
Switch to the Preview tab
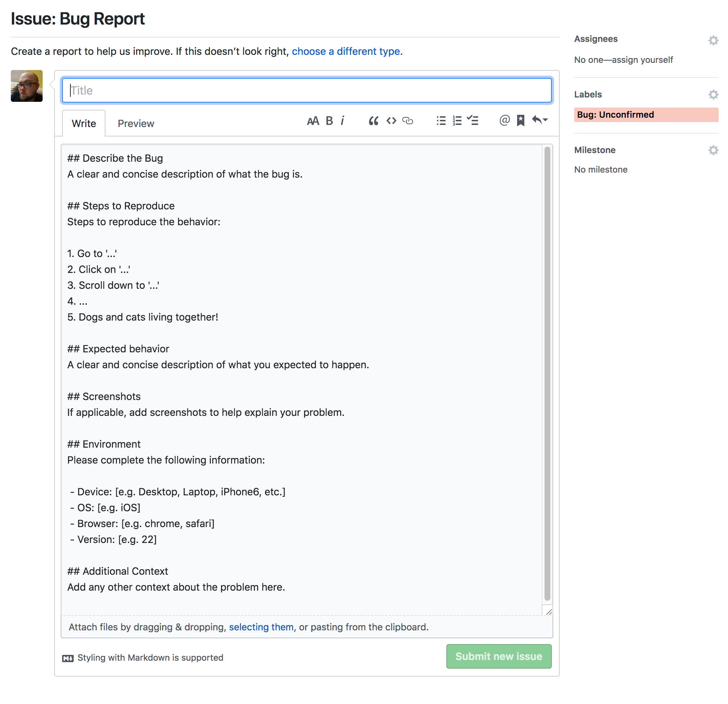[135, 123]
